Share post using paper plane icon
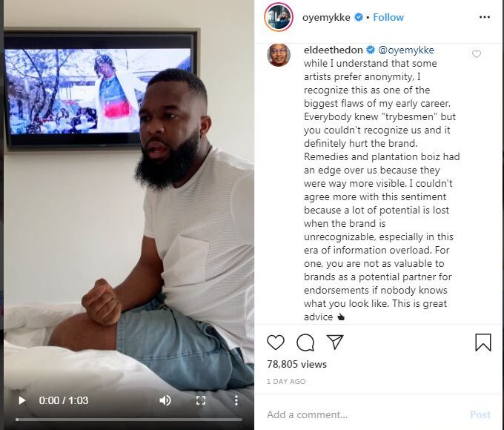Image resolution: width=504 pixels, height=430 pixels. click(335, 342)
